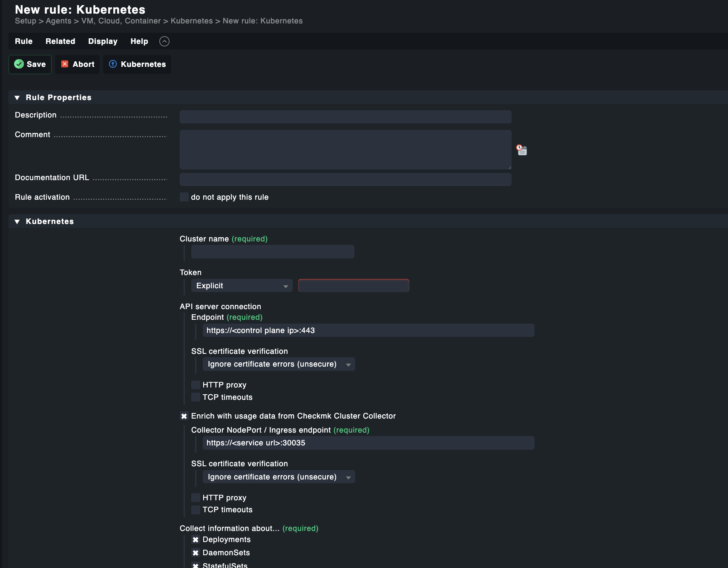Click the Setup breadcrumb link

(x=24, y=21)
